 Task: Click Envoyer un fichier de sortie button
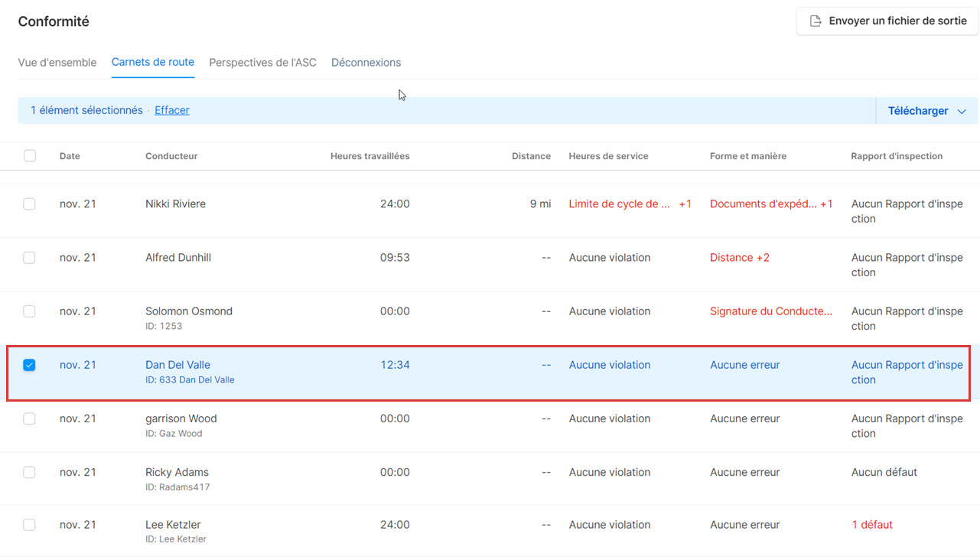[887, 21]
